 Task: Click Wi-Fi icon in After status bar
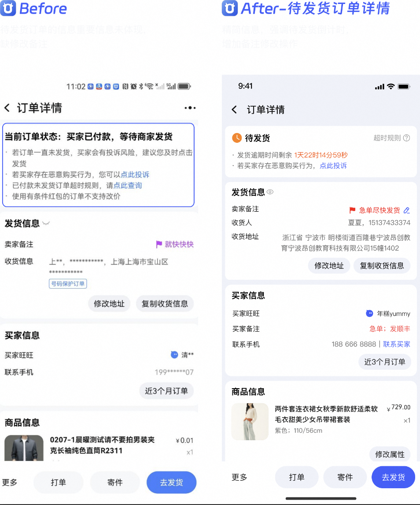click(x=391, y=86)
